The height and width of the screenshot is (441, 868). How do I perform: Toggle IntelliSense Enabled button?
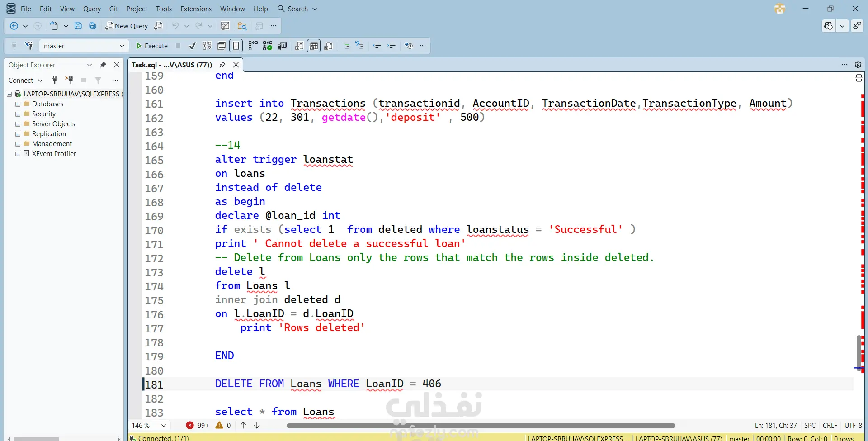(x=236, y=46)
